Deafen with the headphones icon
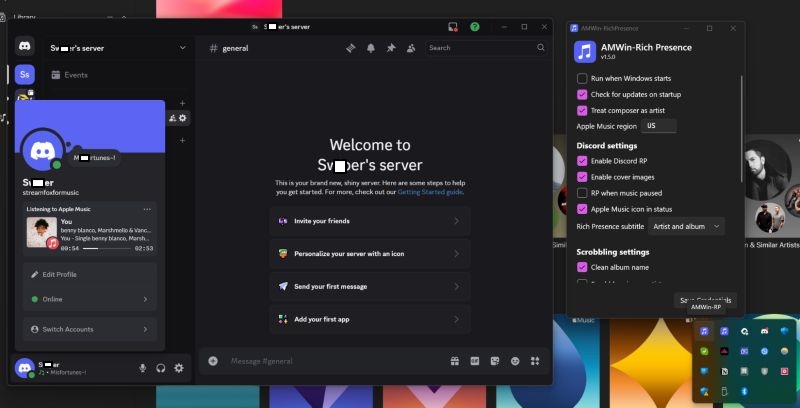Image resolution: width=800 pixels, height=408 pixels. 161,368
